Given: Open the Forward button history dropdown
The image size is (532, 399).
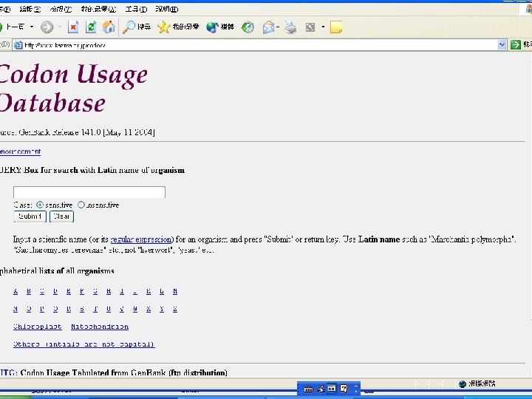Looking at the screenshot, I should coord(60,27).
